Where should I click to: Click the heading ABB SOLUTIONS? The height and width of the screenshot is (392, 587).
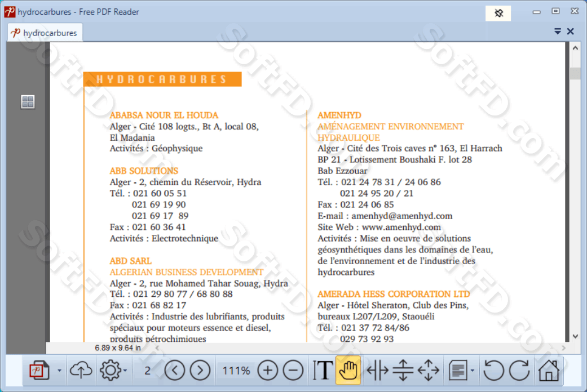point(144,171)
